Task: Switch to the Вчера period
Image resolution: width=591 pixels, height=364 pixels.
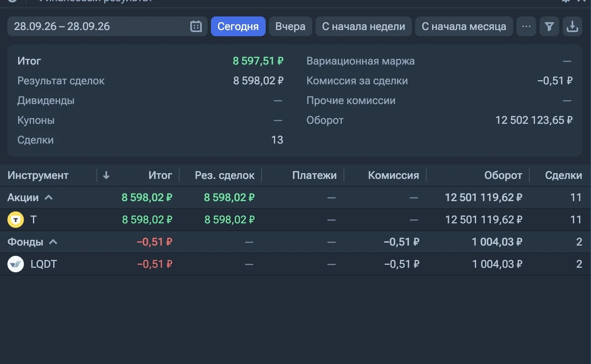Action: (290, 26)
